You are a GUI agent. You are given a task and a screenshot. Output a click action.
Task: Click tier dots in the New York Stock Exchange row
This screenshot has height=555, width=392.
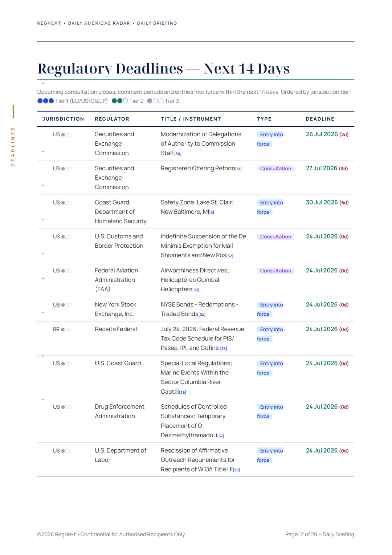click(66, 305)
